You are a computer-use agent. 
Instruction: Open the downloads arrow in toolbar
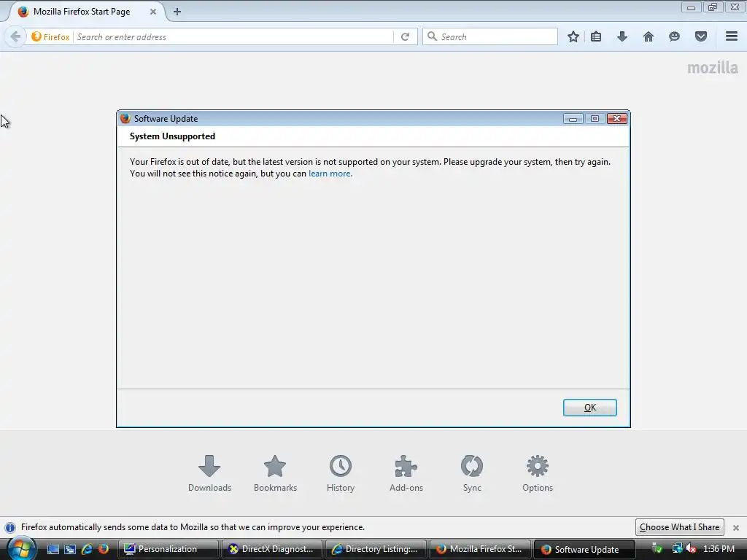tap(622, 36)
